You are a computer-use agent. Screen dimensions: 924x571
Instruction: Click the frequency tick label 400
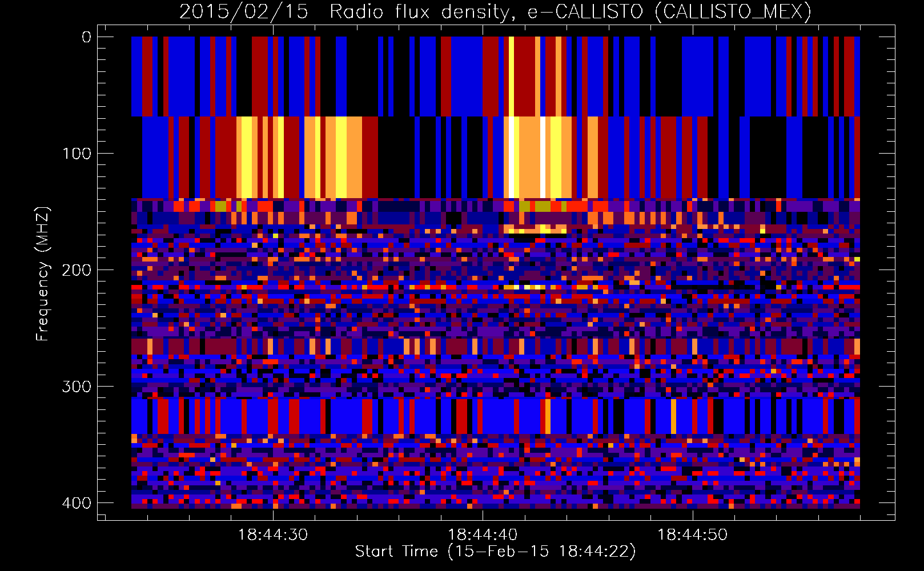[x=77, y=503]
